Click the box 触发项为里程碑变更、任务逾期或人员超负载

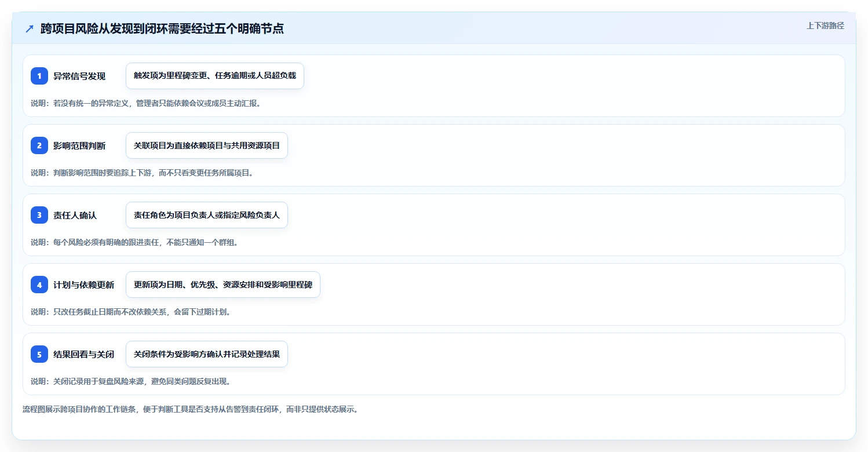point(215,76)
